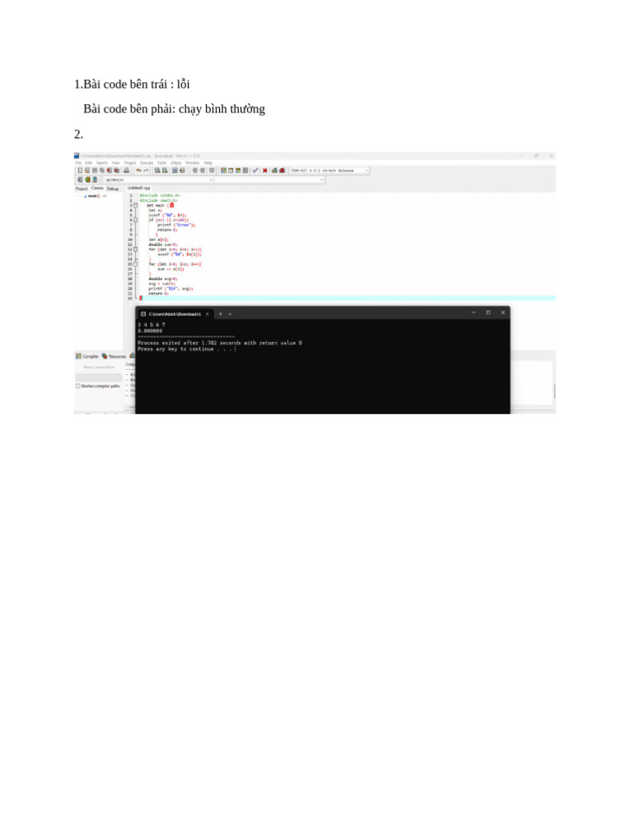Collapse the code fold at line 12

point(135,249)
